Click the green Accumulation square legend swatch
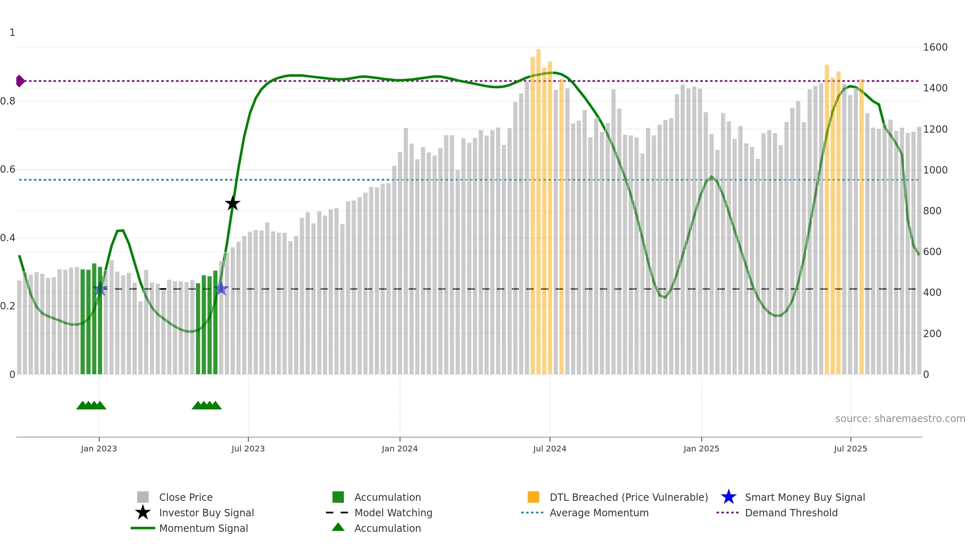Viewport: 980px width, 551px height. [x=338, y=497]
